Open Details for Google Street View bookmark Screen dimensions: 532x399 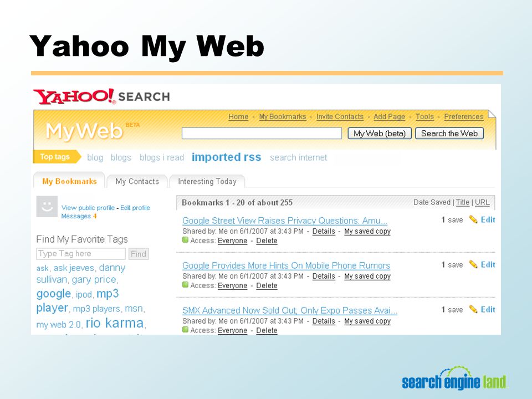324,232
